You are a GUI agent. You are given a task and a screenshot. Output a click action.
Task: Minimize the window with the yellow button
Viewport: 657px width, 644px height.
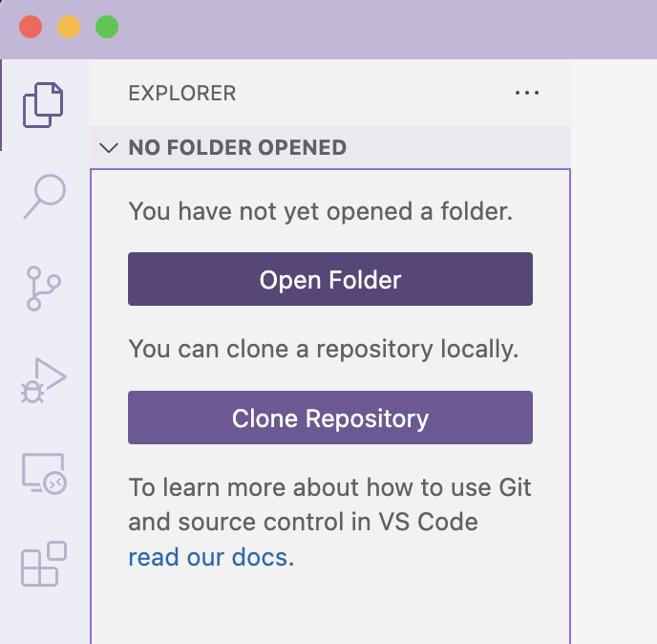pos(69,27)
